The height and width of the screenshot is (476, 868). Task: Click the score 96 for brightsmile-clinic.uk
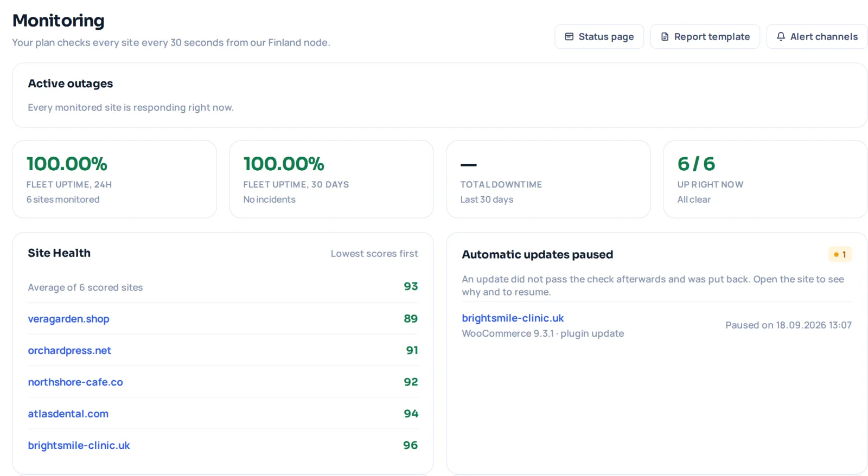(410, 445)
